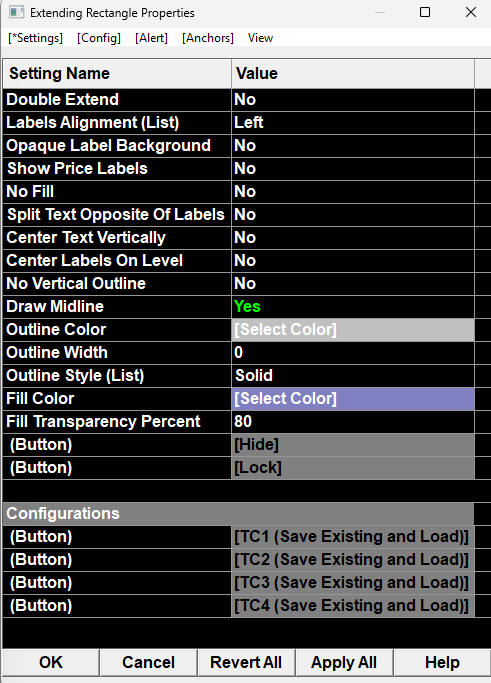Click the Extending Rectangle Properties window icon
This screenshot has width=491, height=683.
pos(16,12)
